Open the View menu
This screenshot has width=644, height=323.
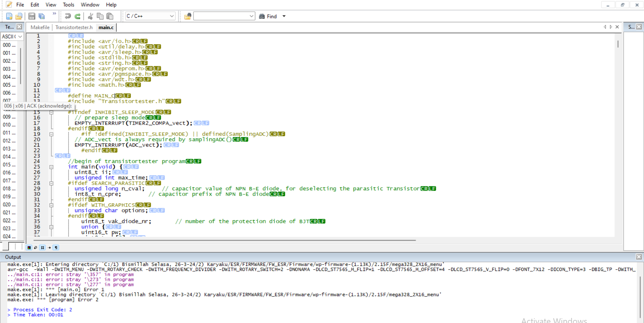pos(51,5)
